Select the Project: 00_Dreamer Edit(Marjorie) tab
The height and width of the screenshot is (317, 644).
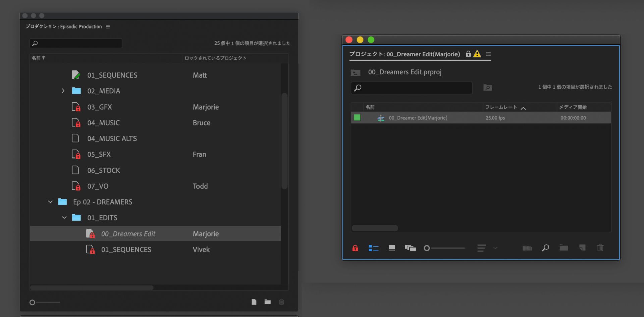(405, 54)
